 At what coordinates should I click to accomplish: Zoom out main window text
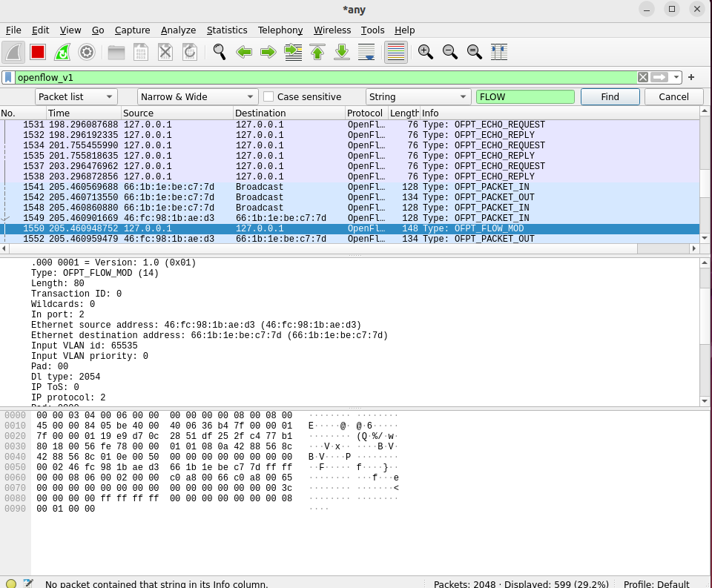click(x=450, y=52)
